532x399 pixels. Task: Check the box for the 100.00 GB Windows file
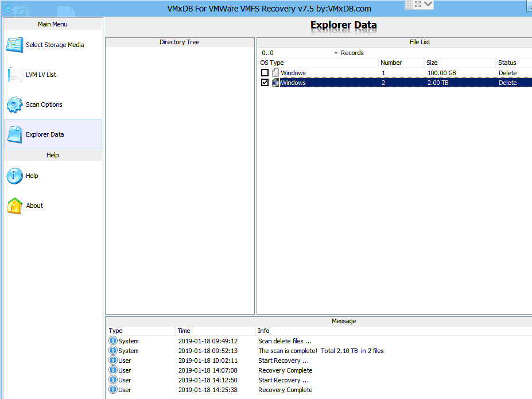click(265, 72)
